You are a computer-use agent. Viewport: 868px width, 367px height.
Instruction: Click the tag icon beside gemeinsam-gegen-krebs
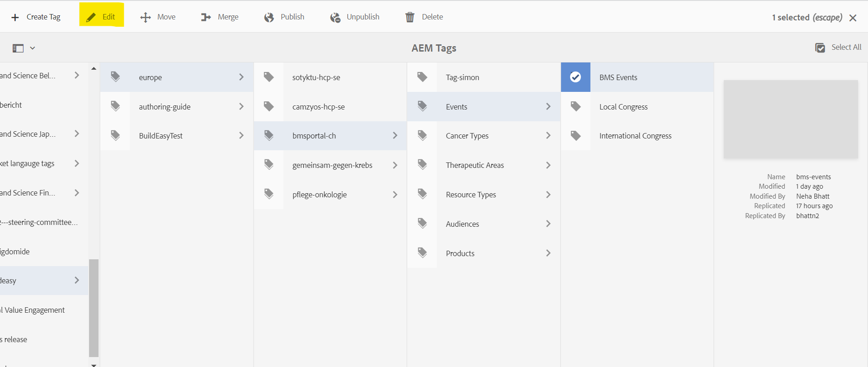click(269, 165)
